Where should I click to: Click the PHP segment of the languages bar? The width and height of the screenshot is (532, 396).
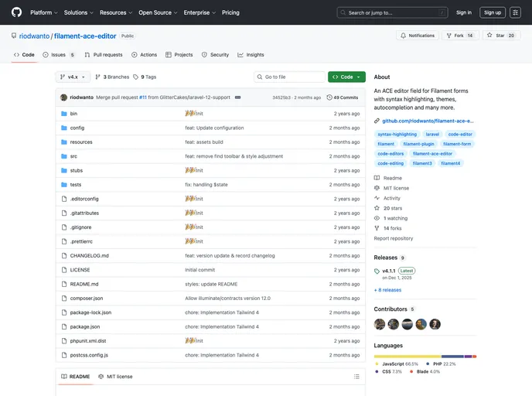tap(452, 357)
